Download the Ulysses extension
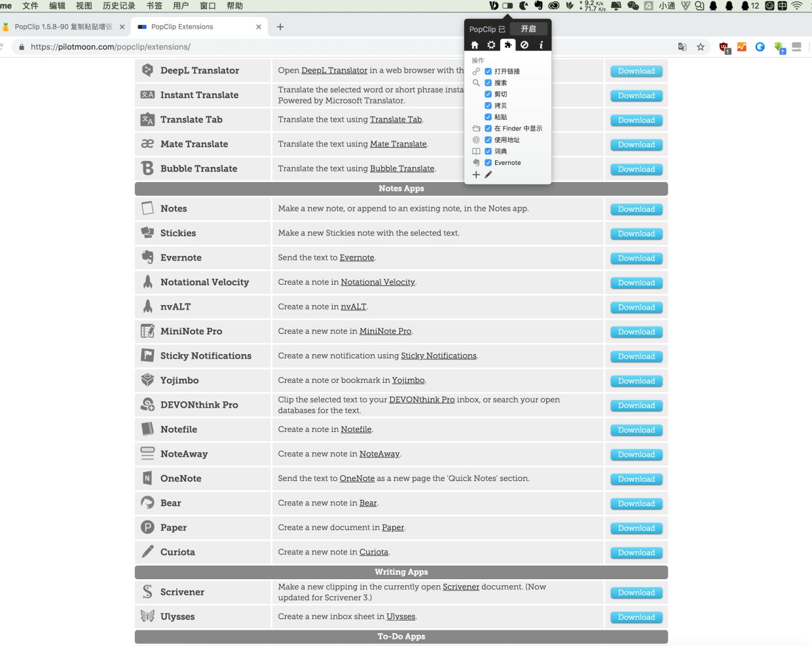The image size is (812, 646). pos(637,617)
